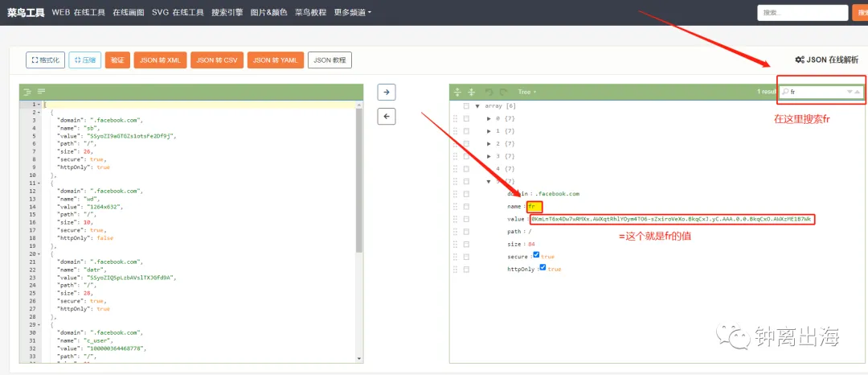Click the drag handle of the size row
The width and height of the screenshot is (868, 375).
click(456, 245)
